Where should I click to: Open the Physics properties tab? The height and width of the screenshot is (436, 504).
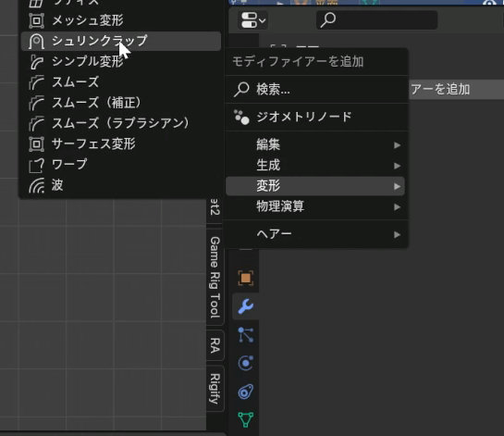pyautogui.click(x=246, y=363)
